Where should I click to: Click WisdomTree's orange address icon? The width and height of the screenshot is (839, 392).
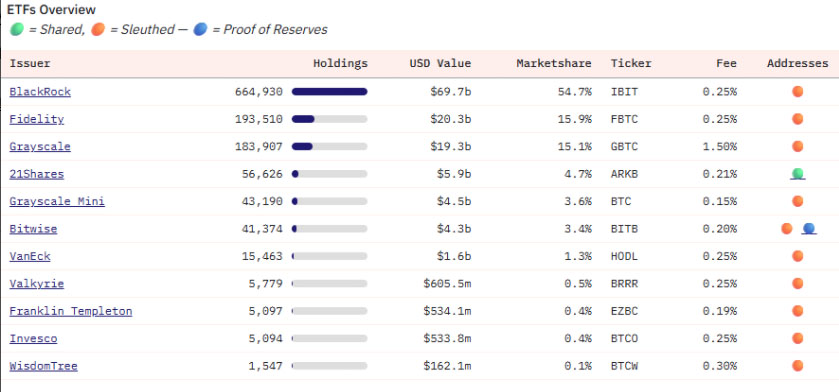pyautogui.click(x=798, y=366)
